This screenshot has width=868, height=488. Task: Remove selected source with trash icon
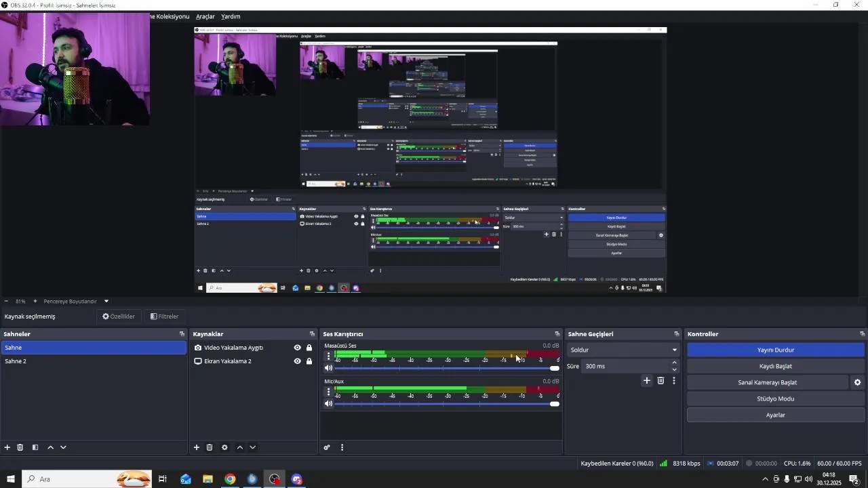click(x=210, y=447)
